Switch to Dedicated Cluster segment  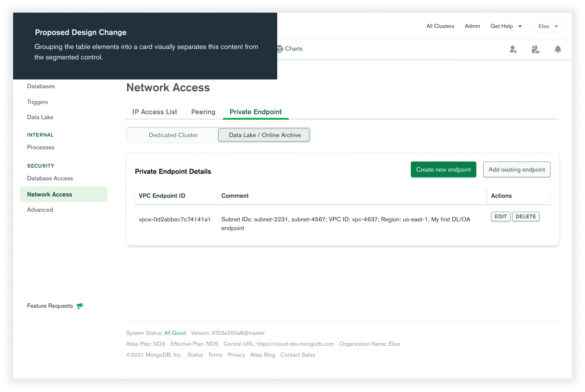point(173,135)
